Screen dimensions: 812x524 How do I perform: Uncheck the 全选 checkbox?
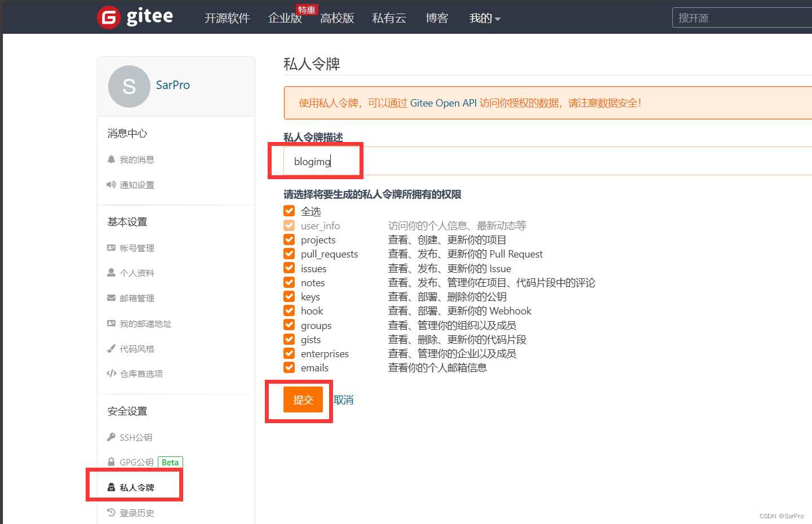point(289,211)
